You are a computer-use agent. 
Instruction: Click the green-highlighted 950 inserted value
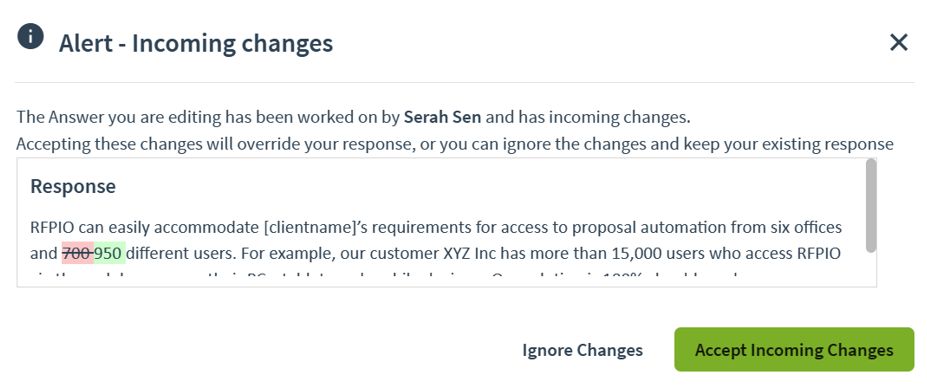109,253
